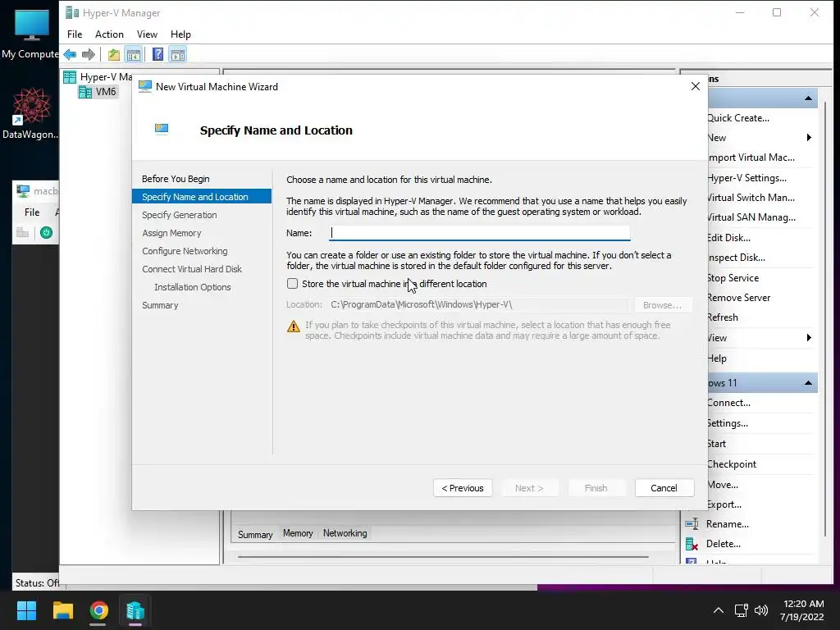Expand the View submenu arrow in Actions pane
This screenshot has width=840, height=630.
[809, 337]
